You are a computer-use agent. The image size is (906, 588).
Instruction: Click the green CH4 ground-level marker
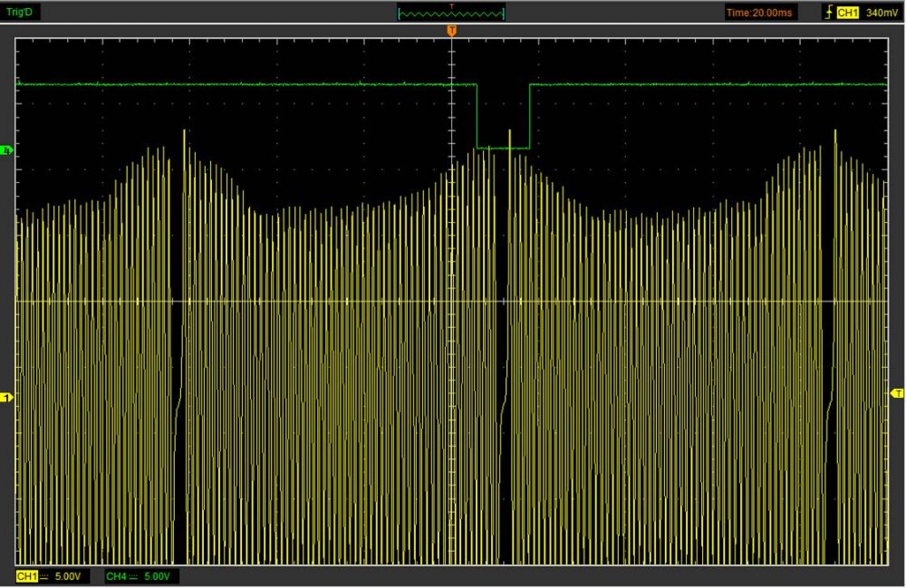(5, 149)
